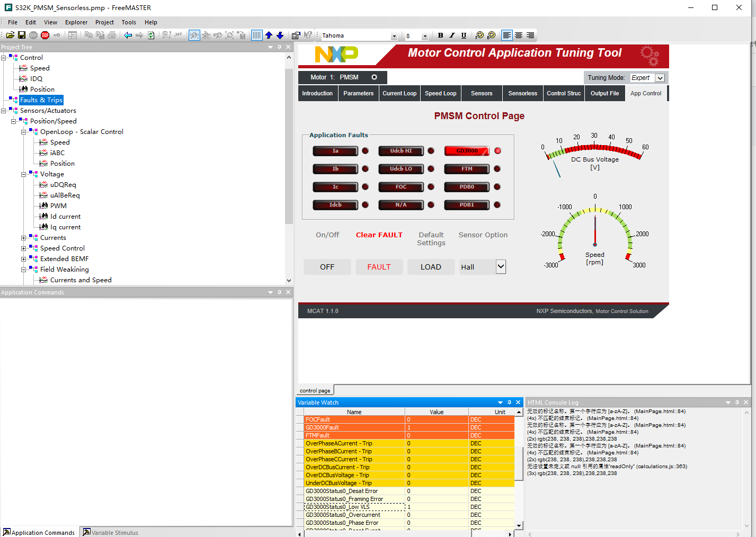This screenshot has height=537, width=756.
Task: Toggle the grid display icon
Action: point(256,35)
